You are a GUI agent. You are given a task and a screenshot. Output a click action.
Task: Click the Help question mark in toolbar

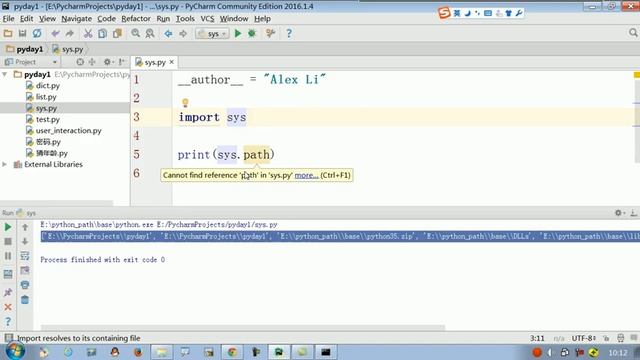click(289, 33)
